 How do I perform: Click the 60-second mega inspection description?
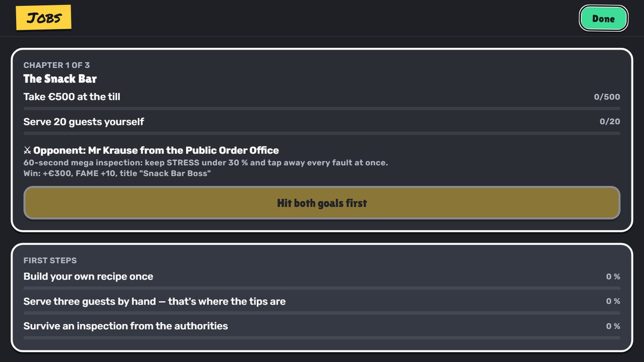pyautogui.click(x=206, y=162)
